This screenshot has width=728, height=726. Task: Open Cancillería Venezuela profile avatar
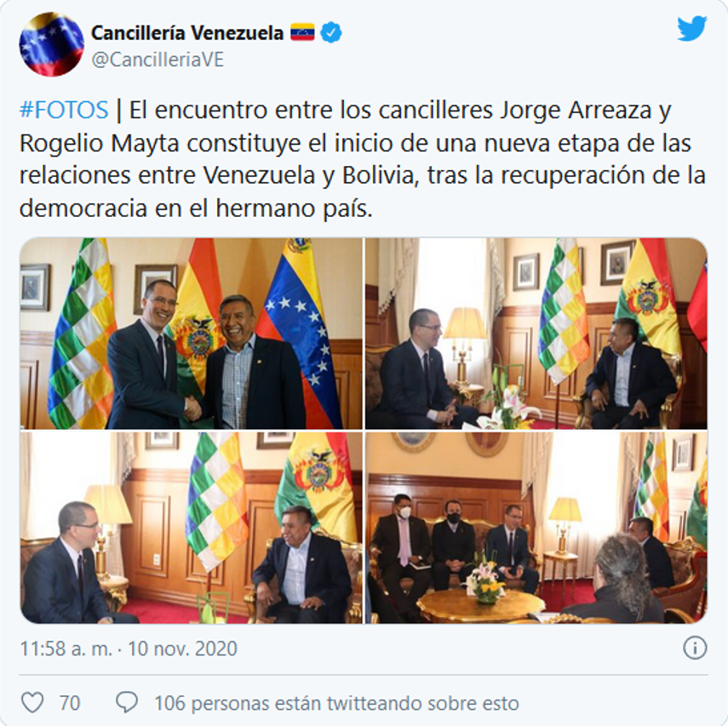(x=52, y=44)
